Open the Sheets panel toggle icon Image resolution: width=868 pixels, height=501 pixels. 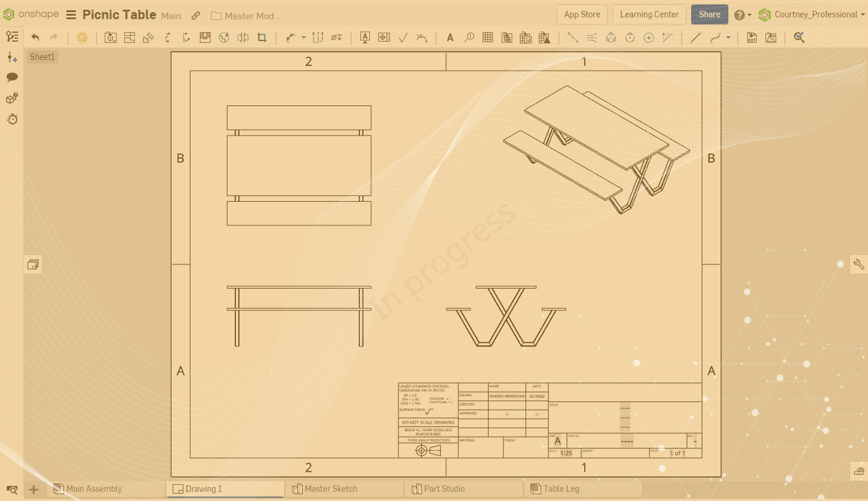[33, 265]
